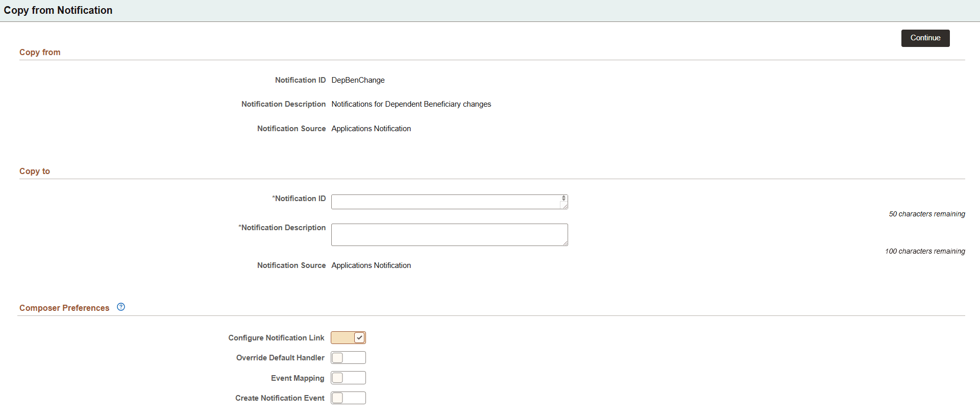Click Applications Notification under Copy from
The image size is (980, 417).
(371, 129)
